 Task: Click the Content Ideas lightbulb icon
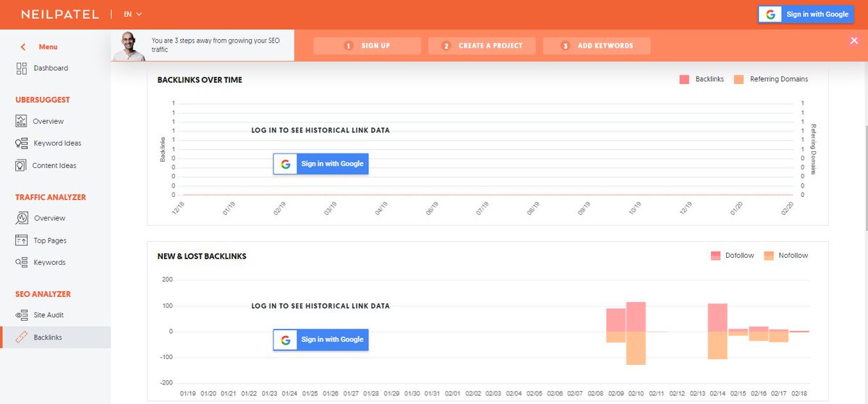21,166
